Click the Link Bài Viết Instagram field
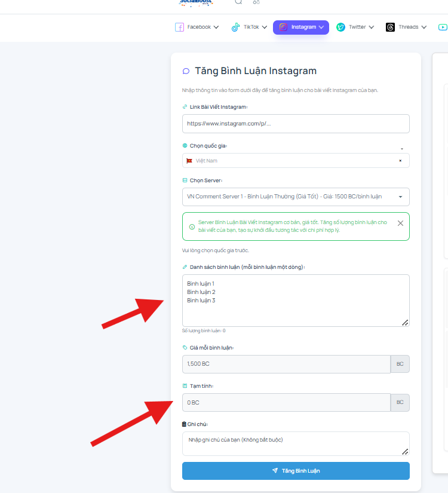The image size is (448, 493). pyautogui.click(x=296, y=124)
